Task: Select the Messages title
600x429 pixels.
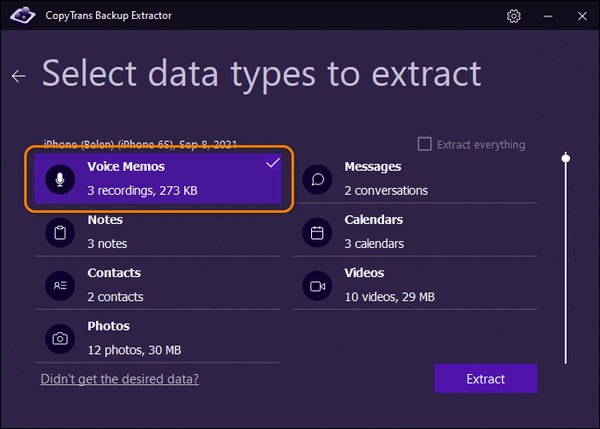Action: click(x=373, y=166)
